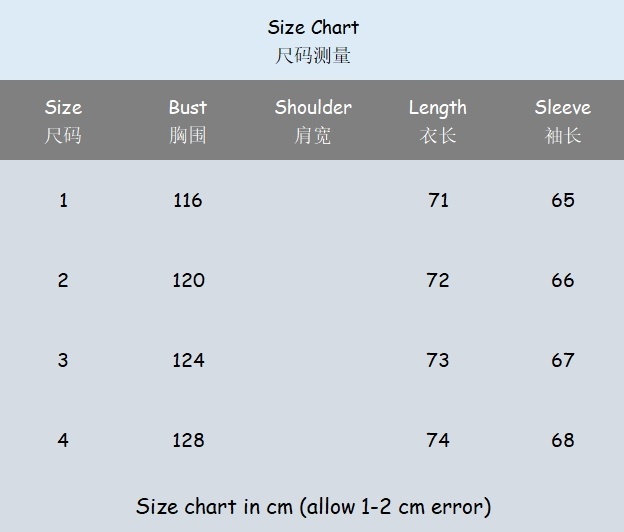Image resolution: width=624 pixels, height=532 pixels.
Task: Click the length value 71
Action: point(438,200)
